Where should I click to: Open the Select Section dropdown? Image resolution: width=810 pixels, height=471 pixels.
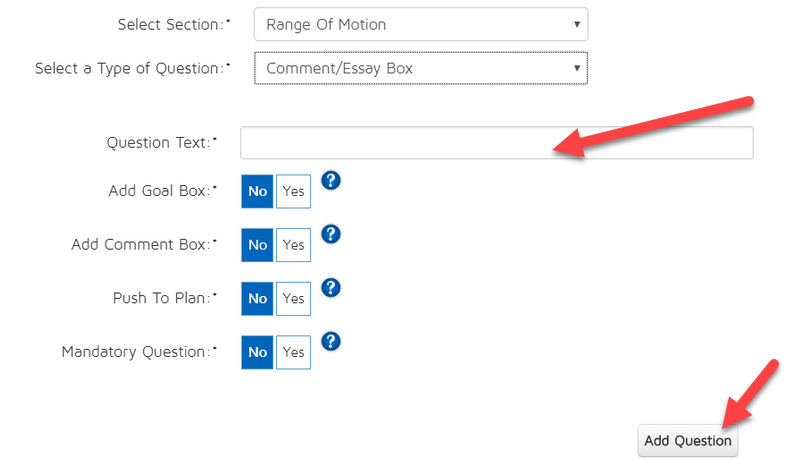tap(420, 24)
